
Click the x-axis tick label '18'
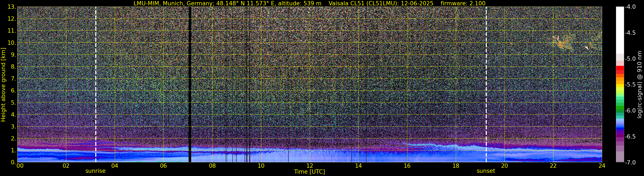click(x=456, y=166)
